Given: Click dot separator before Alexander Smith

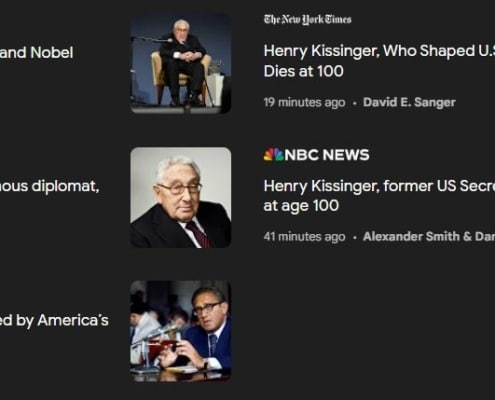Looking at the screenshot, I should click(x=354, y=237).
